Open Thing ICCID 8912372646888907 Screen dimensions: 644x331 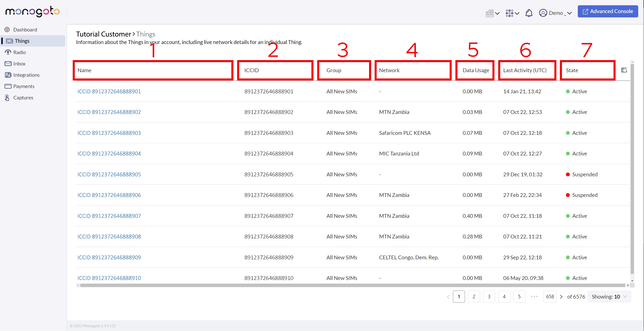pos(109,216)
